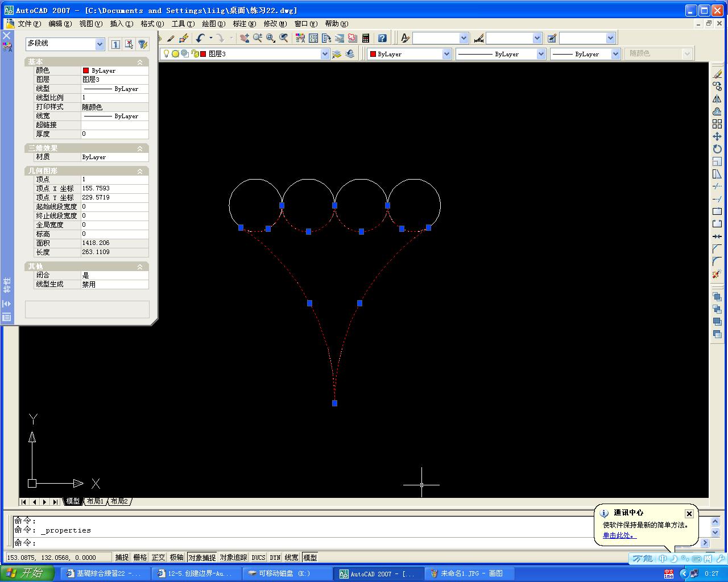Screen dimensions: 728x582
Task: Close the 通讯中心 notification balloon
Action: pyautogui.click(x=689, y=513)
